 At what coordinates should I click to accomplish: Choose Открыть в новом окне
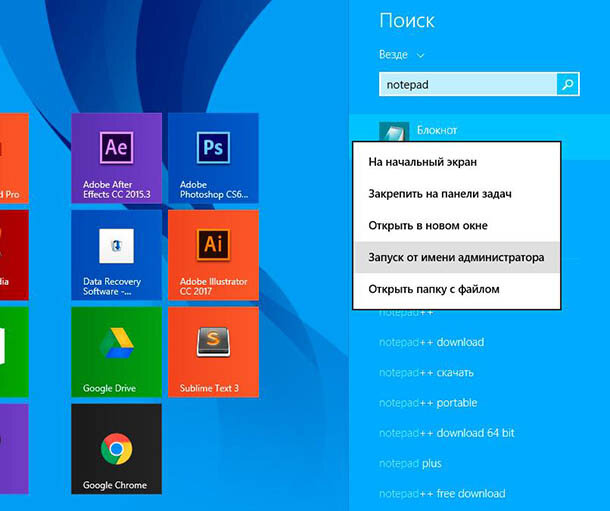[456, 226]
